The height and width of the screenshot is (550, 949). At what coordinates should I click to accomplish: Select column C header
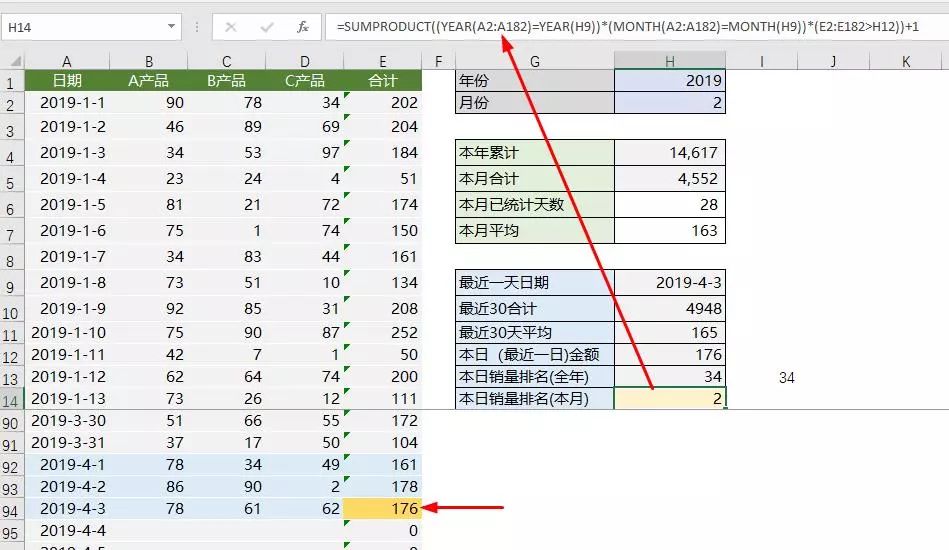click(226, 61)
